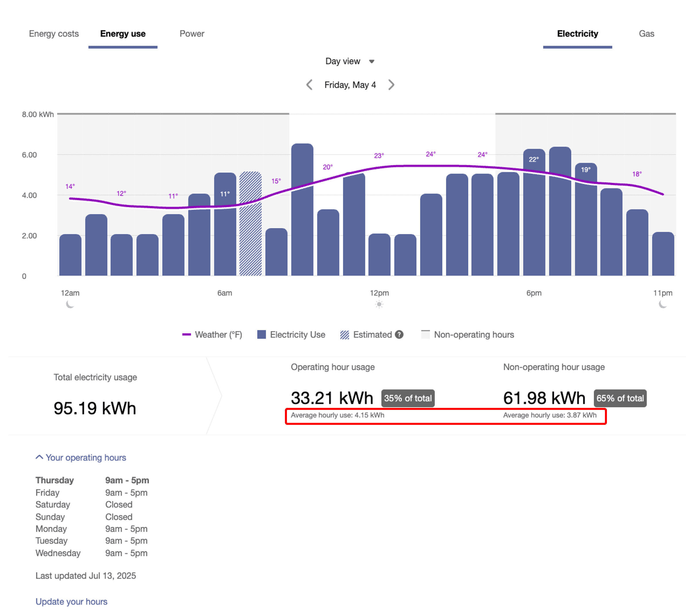Click the Update your hours link
Viewport: 686px width, 616px height.
71,601
